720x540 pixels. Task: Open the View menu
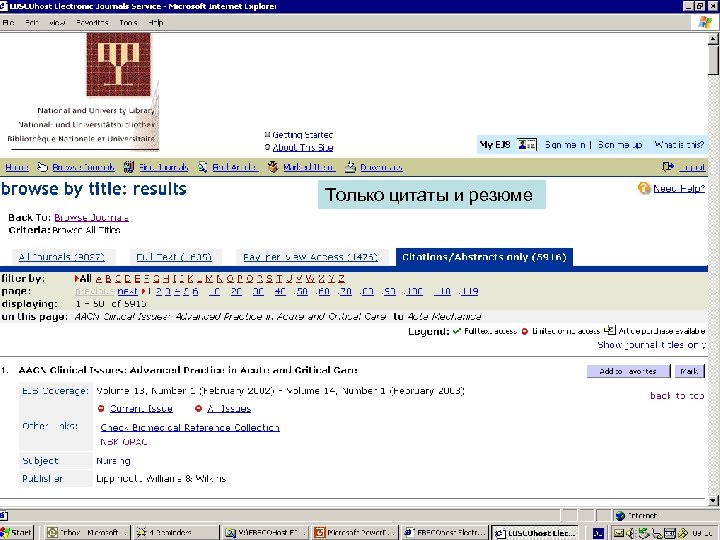click(57, 22)
